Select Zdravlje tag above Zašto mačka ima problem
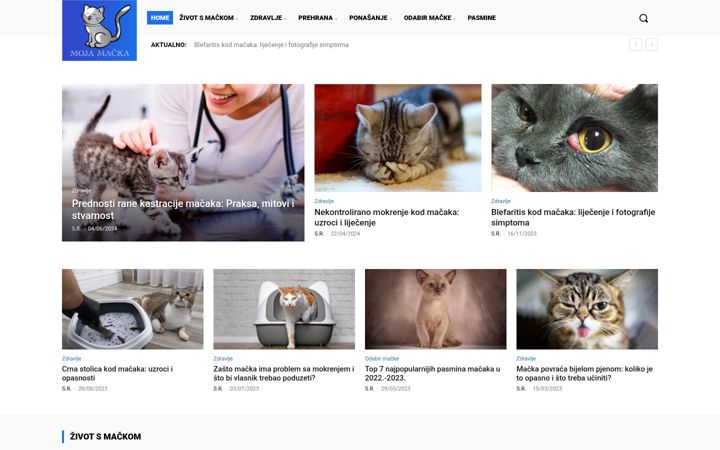 tap(223, 359)
